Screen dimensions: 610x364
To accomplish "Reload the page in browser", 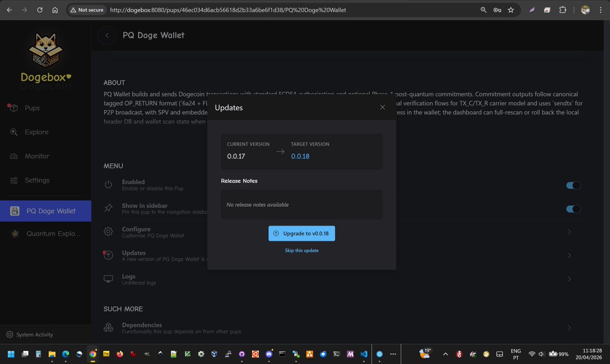I will tap(40, 10).
